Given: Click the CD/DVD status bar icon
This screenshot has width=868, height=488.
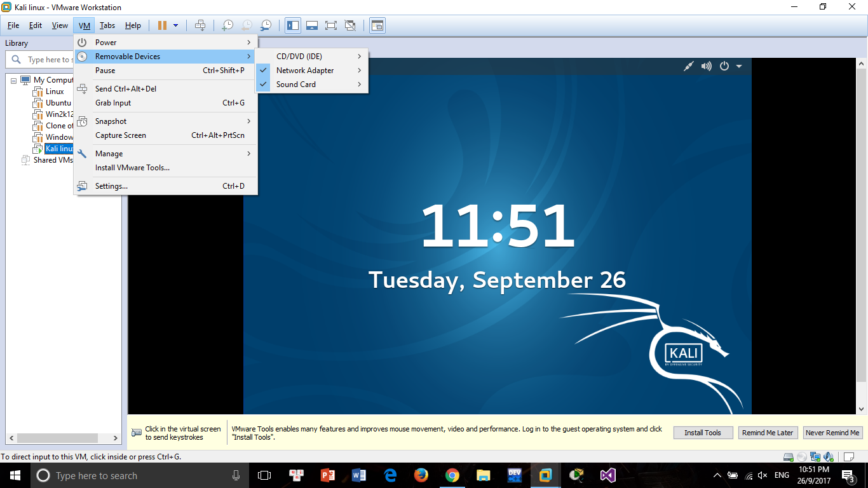Looking at the screenshot, I should pyautogui.click(x=802, y=457).
